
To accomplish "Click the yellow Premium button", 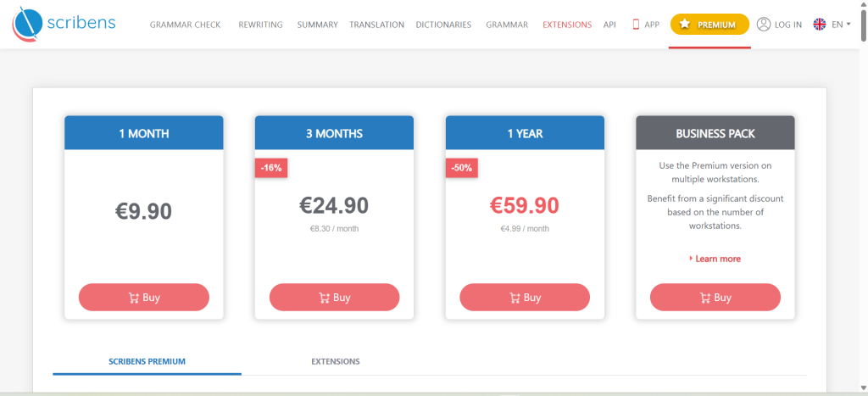I will pyautogui.click(x=709, y=25).
